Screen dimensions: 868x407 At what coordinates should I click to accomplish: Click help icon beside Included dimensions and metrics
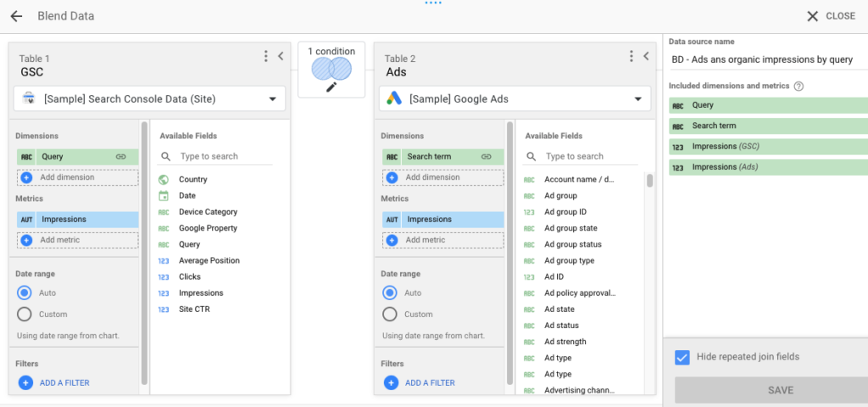pyautogui.click(x=798, y=86)
